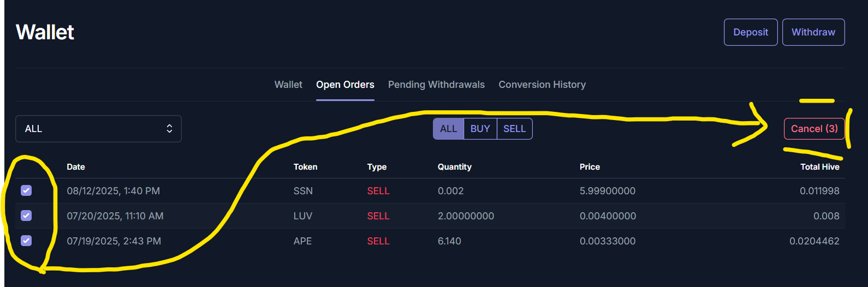The image size is (868, 287).
Task: Click the APE token name
Action: click(x=302, y=241)
